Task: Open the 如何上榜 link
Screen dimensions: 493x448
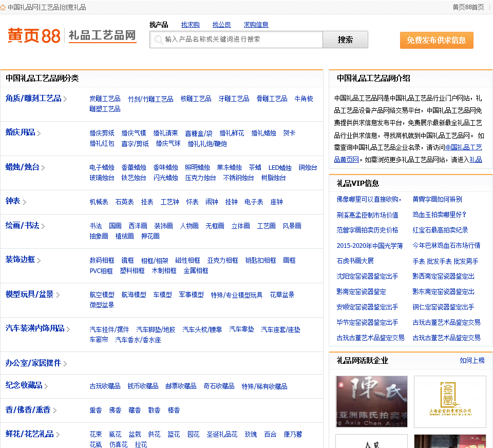Action: [472, 361]
